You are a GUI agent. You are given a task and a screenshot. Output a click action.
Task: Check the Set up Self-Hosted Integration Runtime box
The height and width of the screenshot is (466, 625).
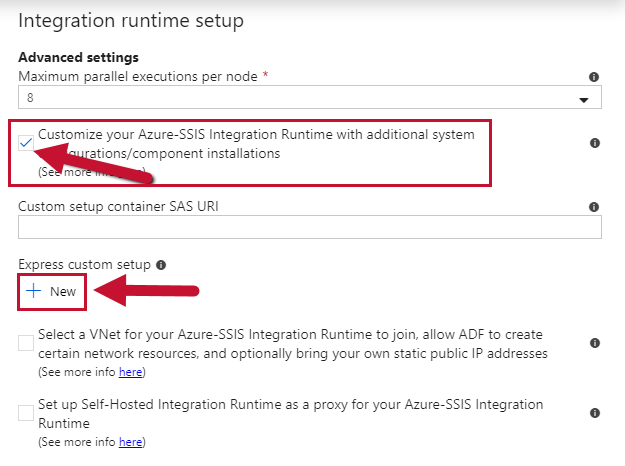coord(26,412)
